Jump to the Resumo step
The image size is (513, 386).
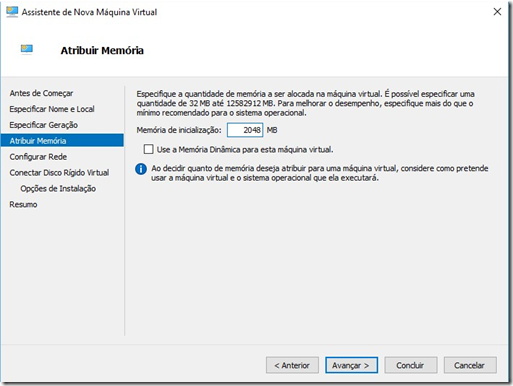tap(23, 204)
